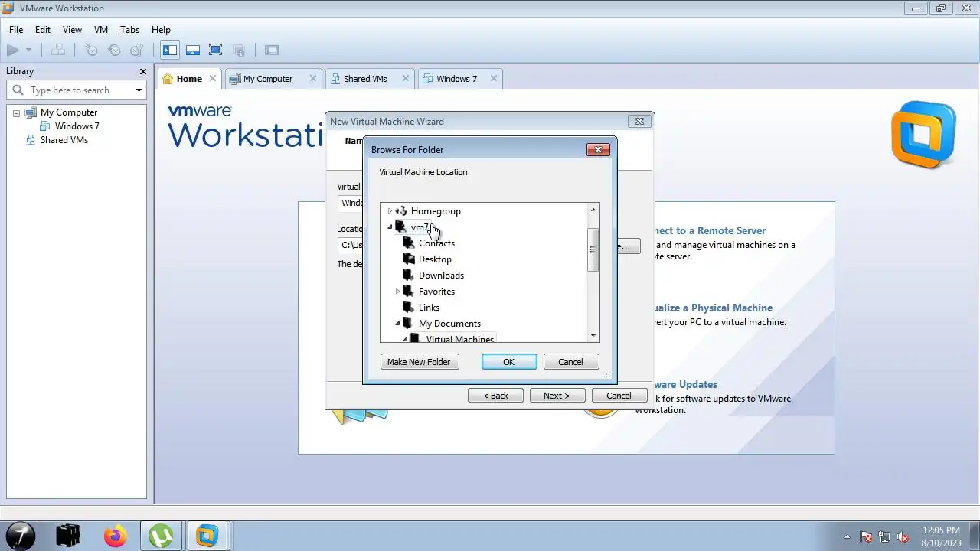Collapse My Computer in the Library tree
This screenshot has width=980, height=551.
coord(15,112)
